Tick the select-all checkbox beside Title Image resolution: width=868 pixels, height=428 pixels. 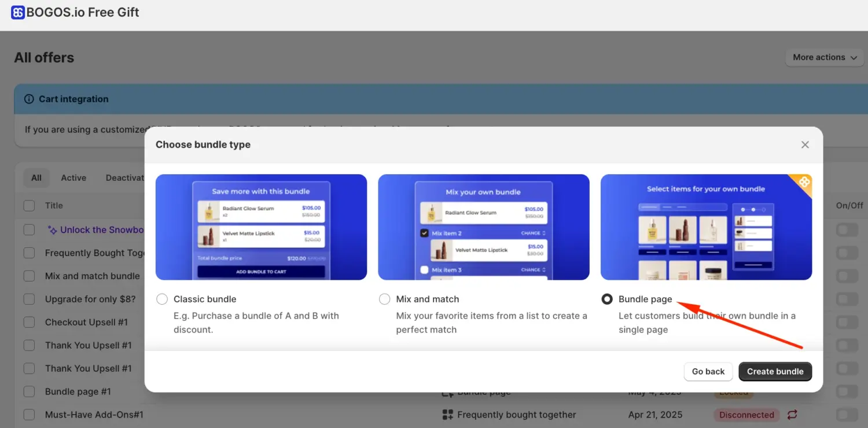point(29,206)
